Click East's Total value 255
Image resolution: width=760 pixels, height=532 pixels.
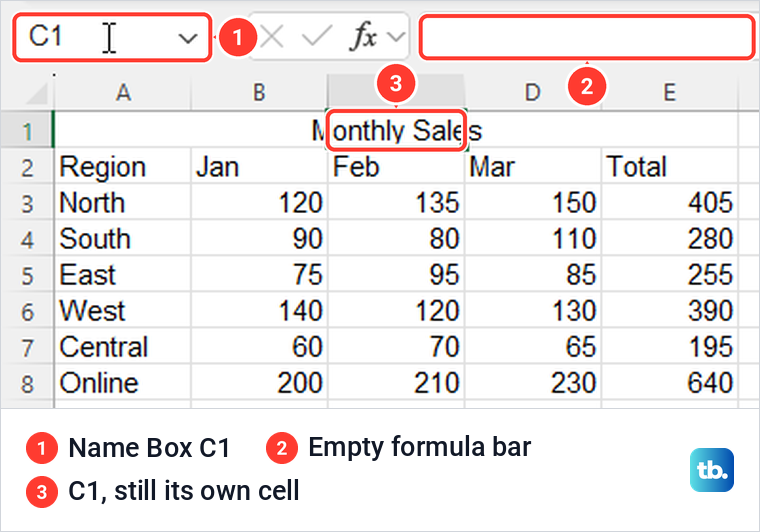point(669,274)
